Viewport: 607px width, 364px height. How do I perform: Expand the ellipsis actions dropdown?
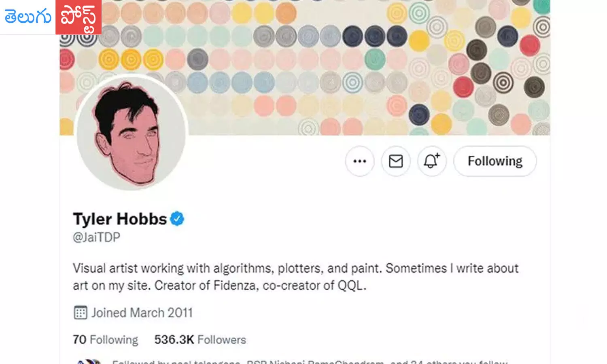pos(360,161)
